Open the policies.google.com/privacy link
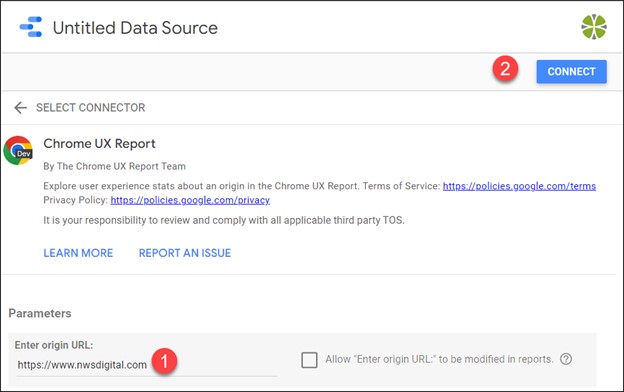Screen dimensions: 624x392 pos(190,200)
